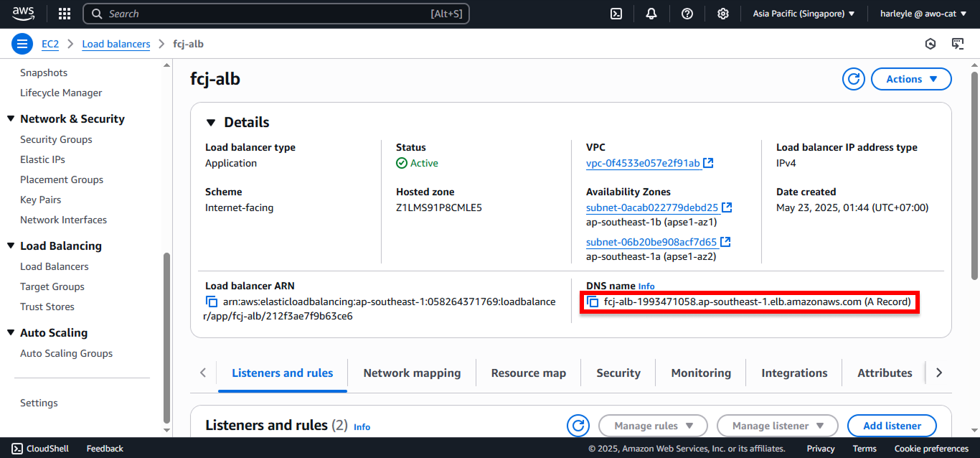Open the Asia Pacific (Singapore) region dropdown
This screenshot has width=980, height=458.
tap(804, 14)
